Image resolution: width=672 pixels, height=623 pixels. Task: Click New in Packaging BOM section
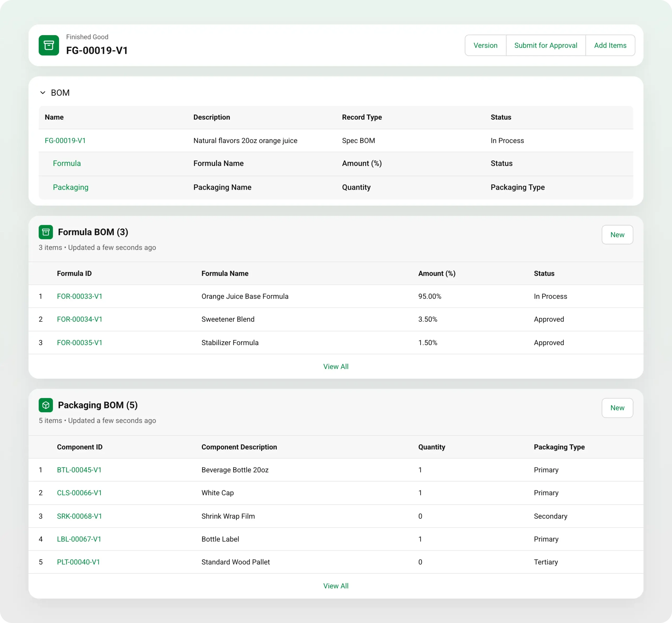[x=617, y=408]
